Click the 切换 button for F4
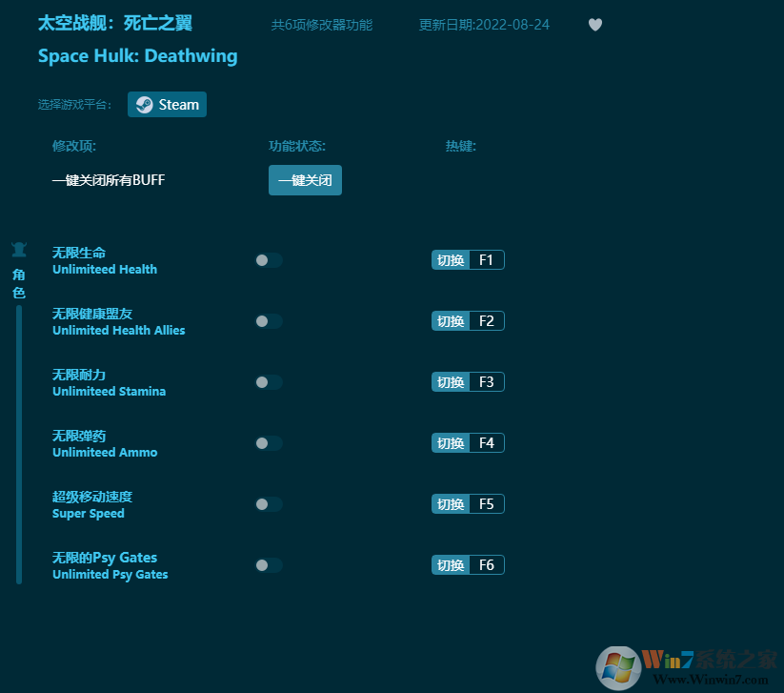The height and width of the screenshot is (693, 784). [451, 443]
